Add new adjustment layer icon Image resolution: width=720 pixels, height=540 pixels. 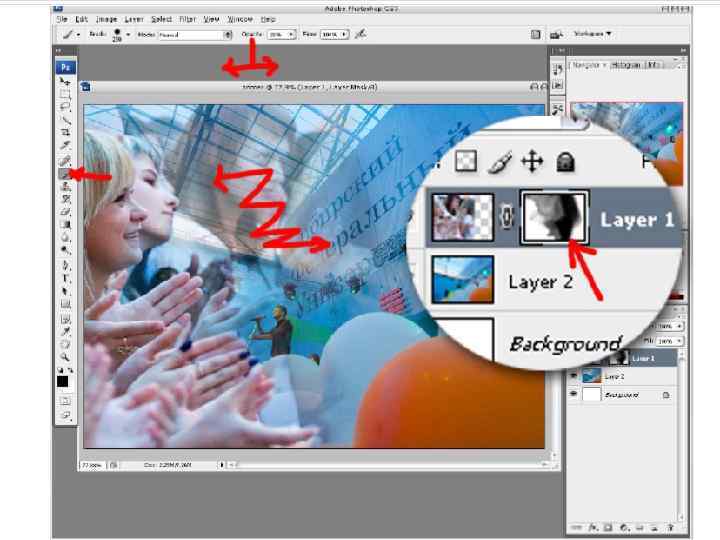coord(624,528)
